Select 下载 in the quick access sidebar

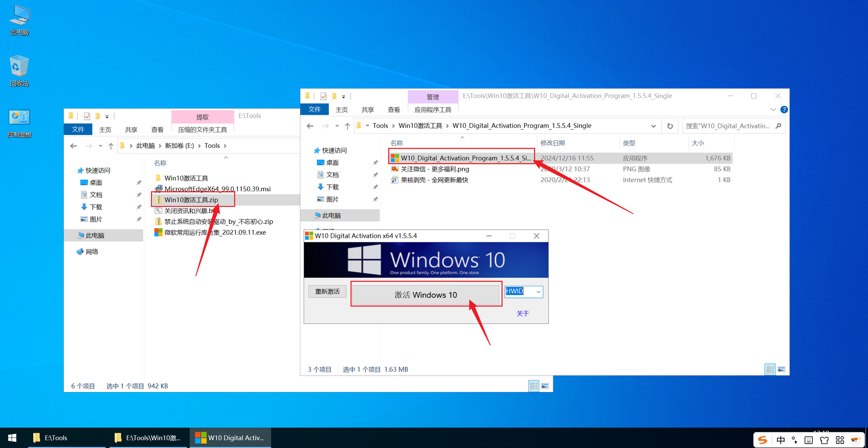332,187
